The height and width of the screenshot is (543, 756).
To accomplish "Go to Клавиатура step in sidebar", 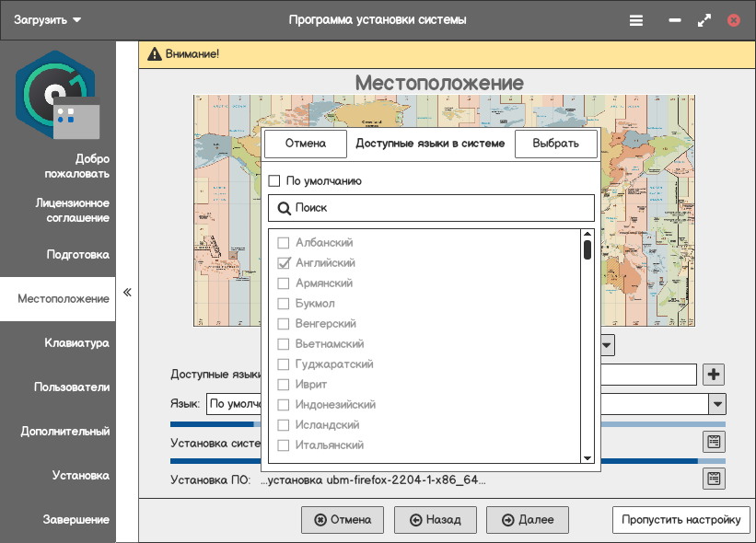I will (x=76, y=343).
